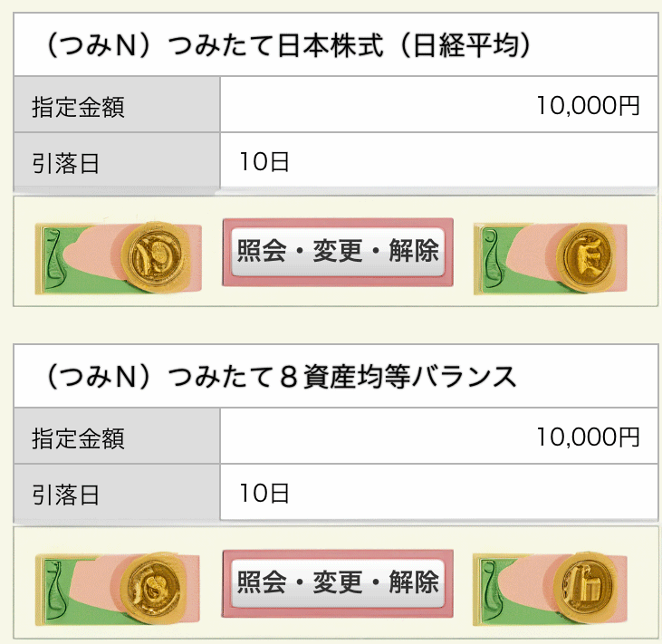
Task: Select the つみたて8資産均等バランス fund title
Action: click(280, 377)
